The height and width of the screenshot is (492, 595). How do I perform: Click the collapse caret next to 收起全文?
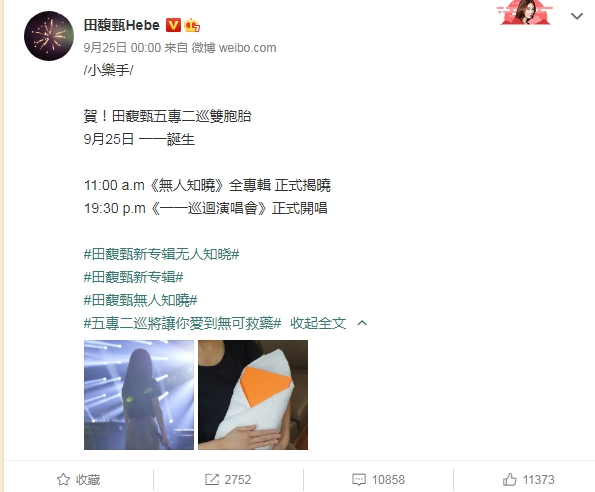tap(362, 323)
